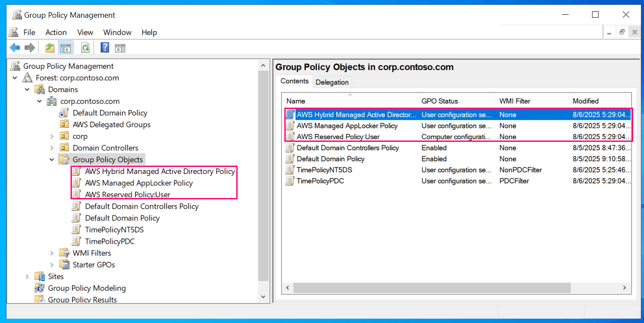
Task: Click the NonPDCFilter WMI filter cell
Action: coord(521,170)
